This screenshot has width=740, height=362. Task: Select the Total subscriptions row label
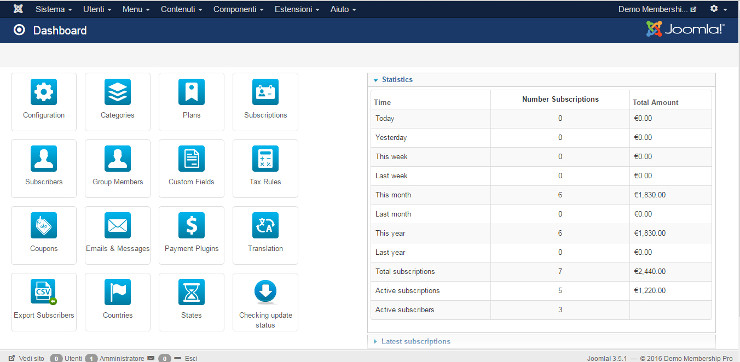(405, 271)
